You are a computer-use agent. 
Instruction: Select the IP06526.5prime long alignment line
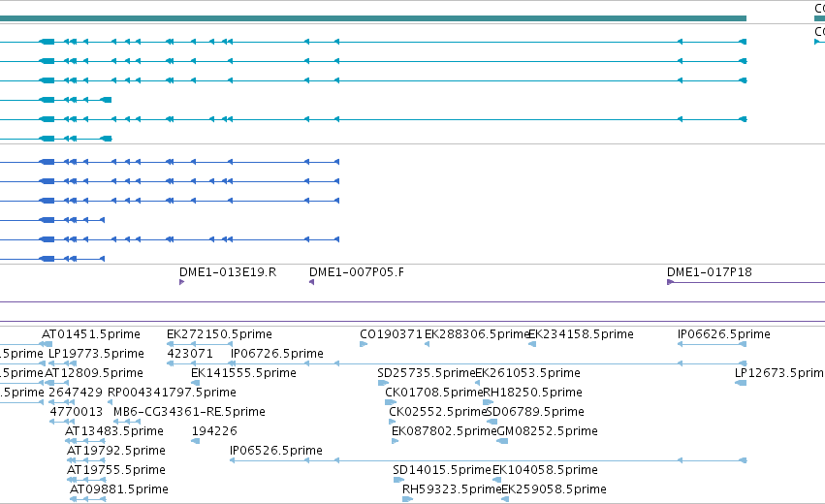pyautogui.click(x=489, y=460)
